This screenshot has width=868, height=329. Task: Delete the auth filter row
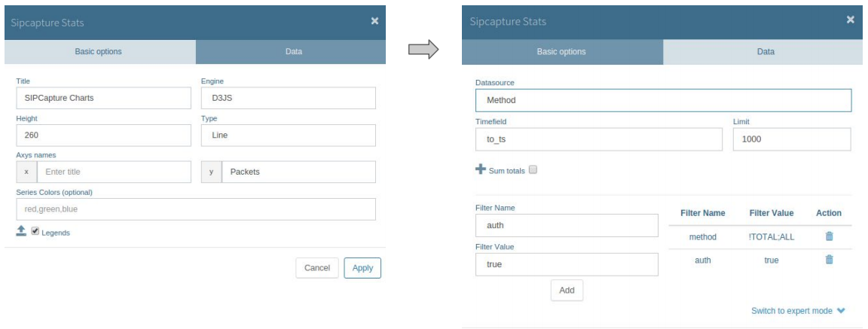tap(829, 259)
